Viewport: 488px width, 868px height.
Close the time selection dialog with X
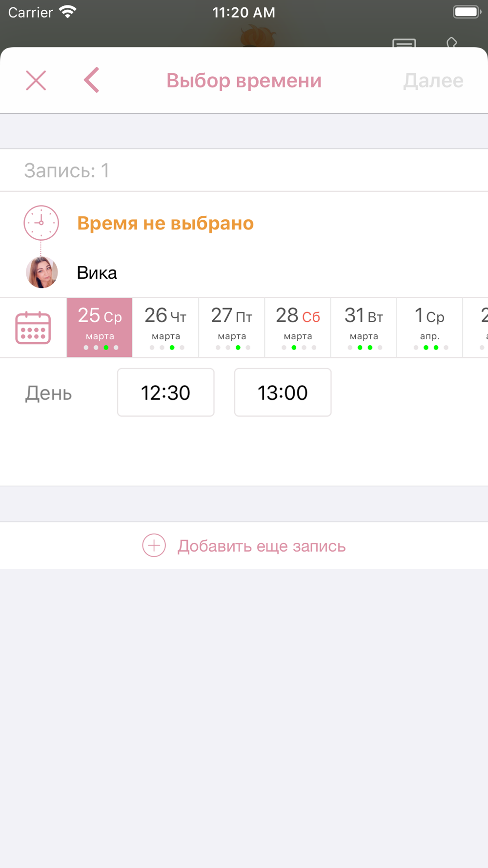click(x=36, y=81)
